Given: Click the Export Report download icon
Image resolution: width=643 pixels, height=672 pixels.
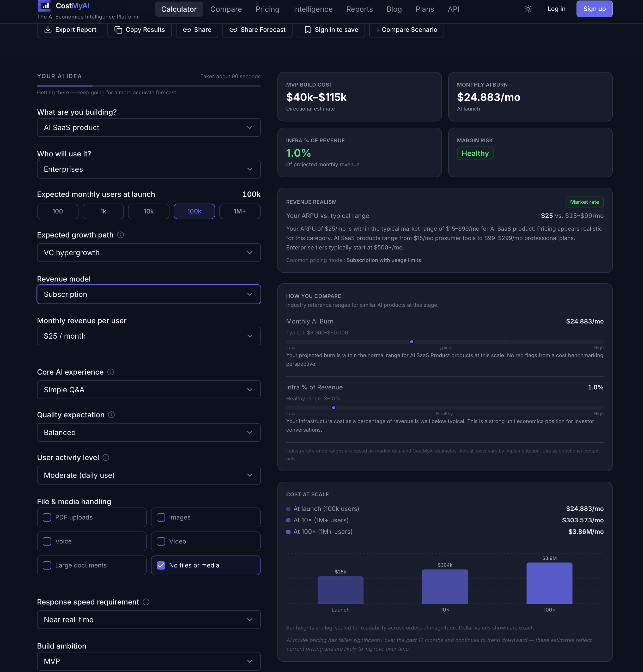Looking at the screenshot, I should coord(48,30).
